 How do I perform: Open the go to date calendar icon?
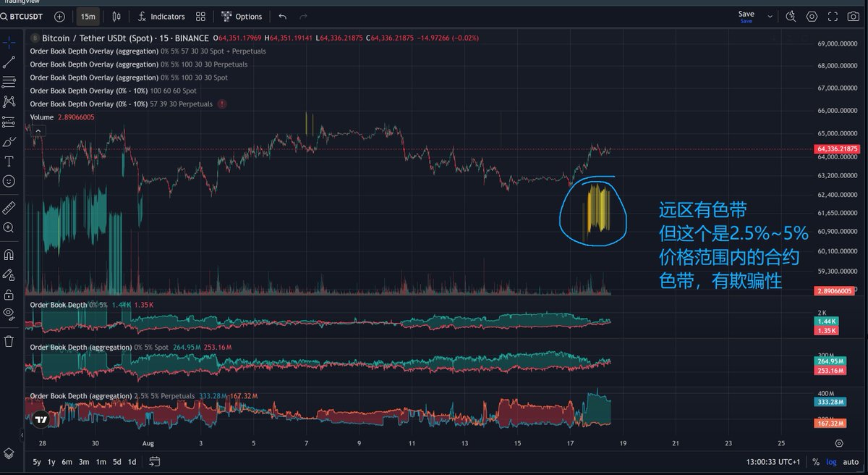155,461
